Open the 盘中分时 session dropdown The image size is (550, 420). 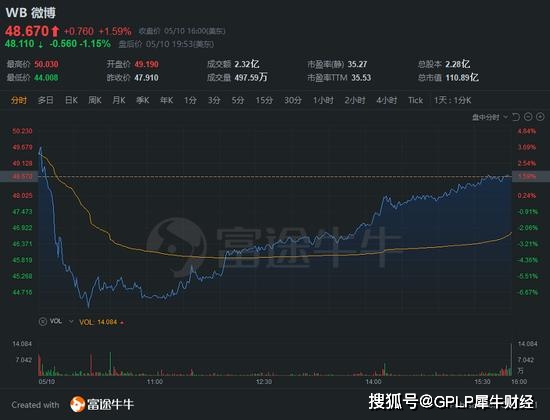point(490,117)
